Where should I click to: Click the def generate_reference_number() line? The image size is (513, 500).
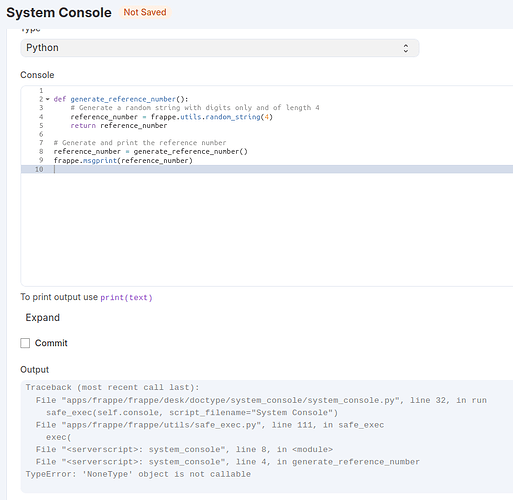click(x=121, y=99)
